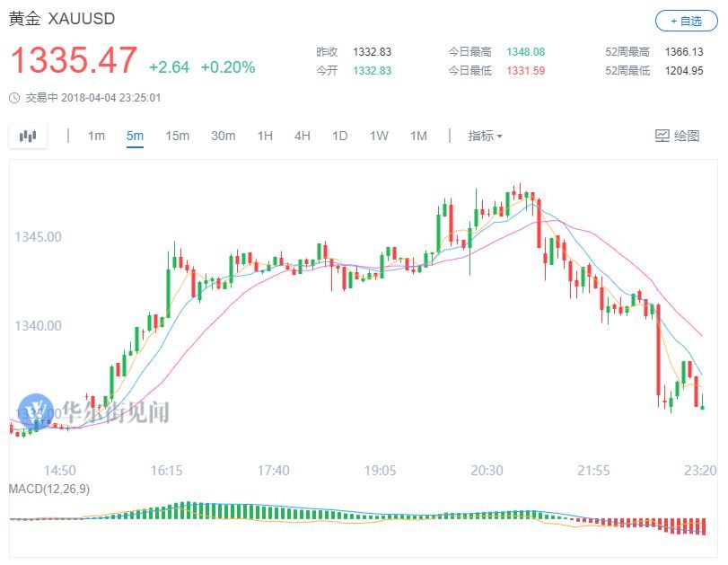Switch to the 1D daily chart

click(x=339, y=136)
